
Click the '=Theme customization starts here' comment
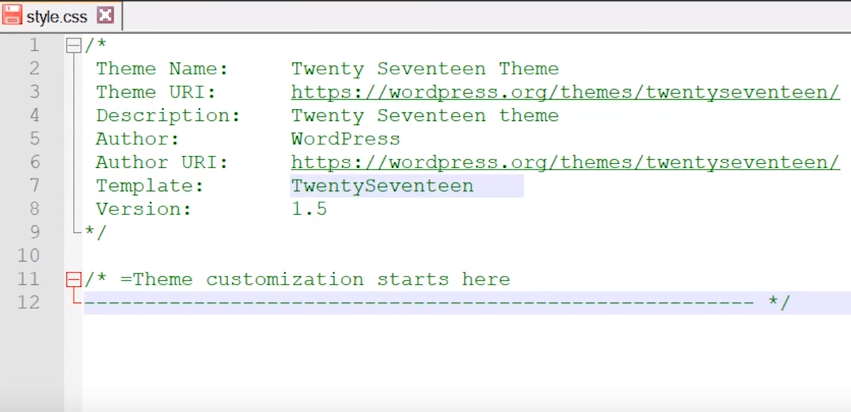point(315,280)
